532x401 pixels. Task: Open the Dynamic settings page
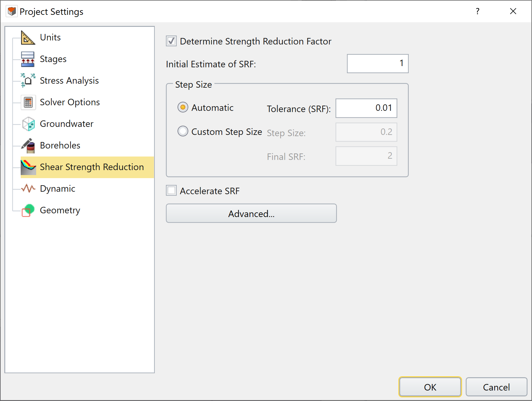point(57,189)
